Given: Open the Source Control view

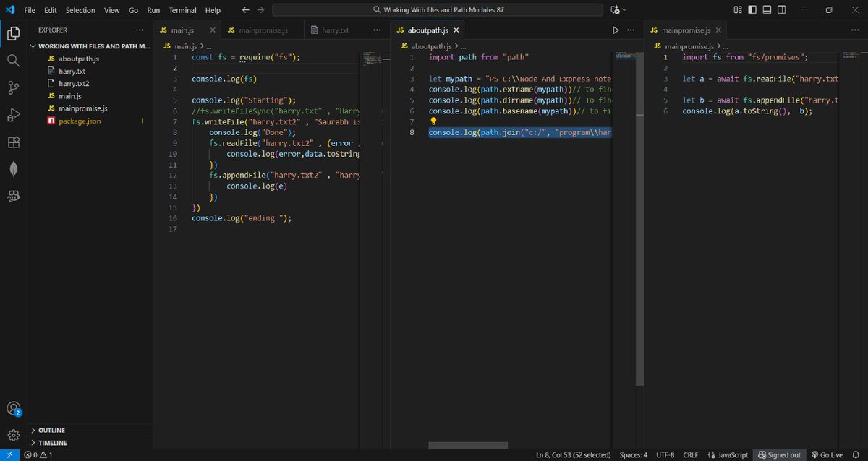Looking at the screenshot, I should pyautogui.click(x=13, y=88).
